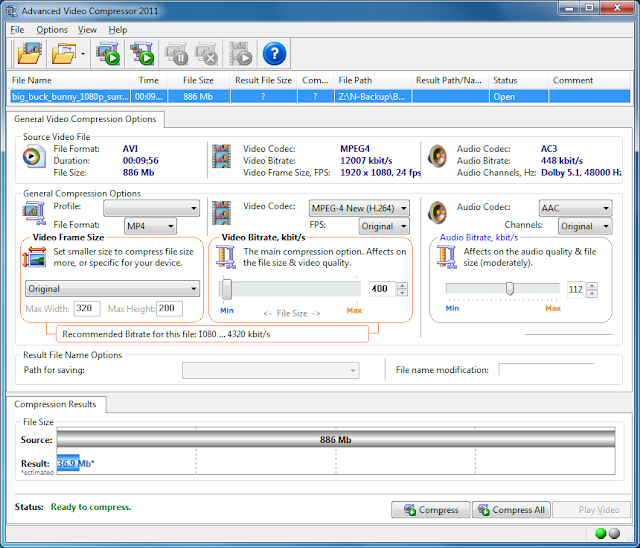Click the Status column header

(519, 80)
